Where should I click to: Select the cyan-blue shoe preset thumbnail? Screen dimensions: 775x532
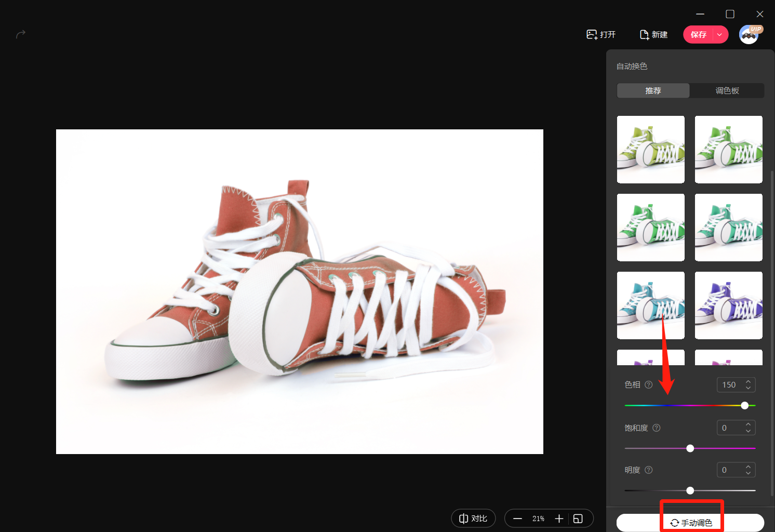click(651, 305)
